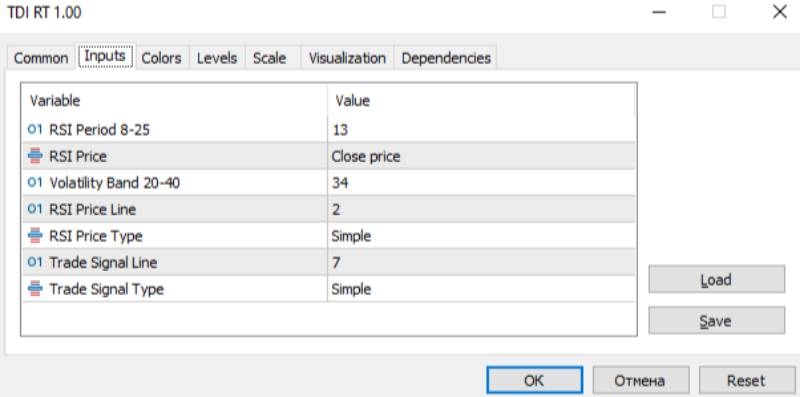Screen dimensions: 800x397
Task: Switch to the Common tab
Action: pos(41,58)
